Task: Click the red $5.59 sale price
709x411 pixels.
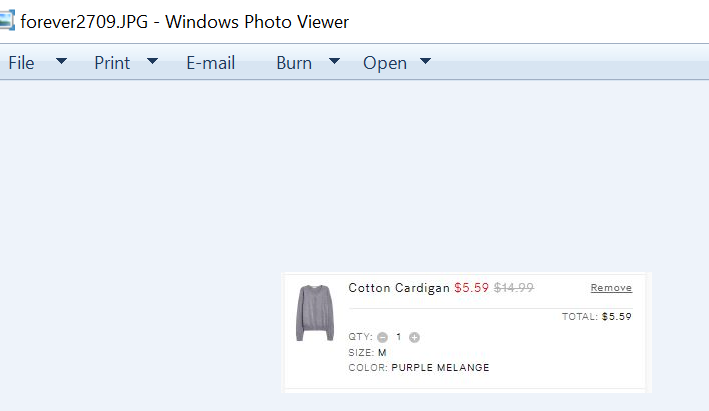Action: point(471,288)
